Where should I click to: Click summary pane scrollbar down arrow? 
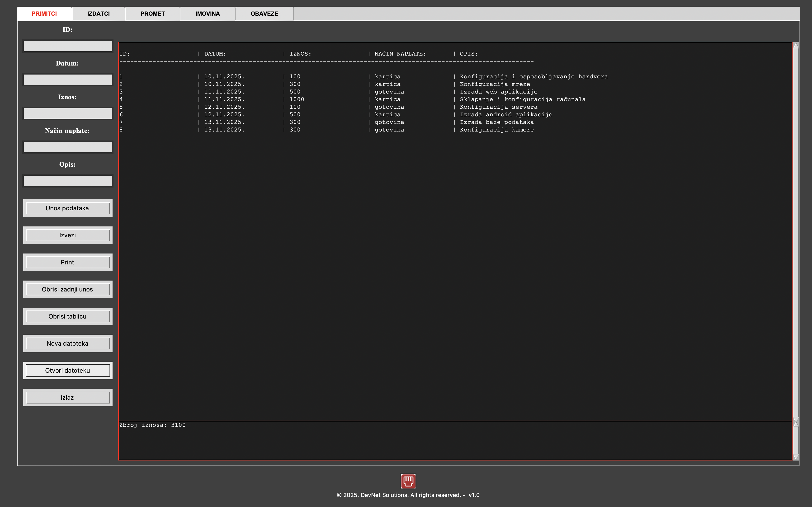coord(796,457)
